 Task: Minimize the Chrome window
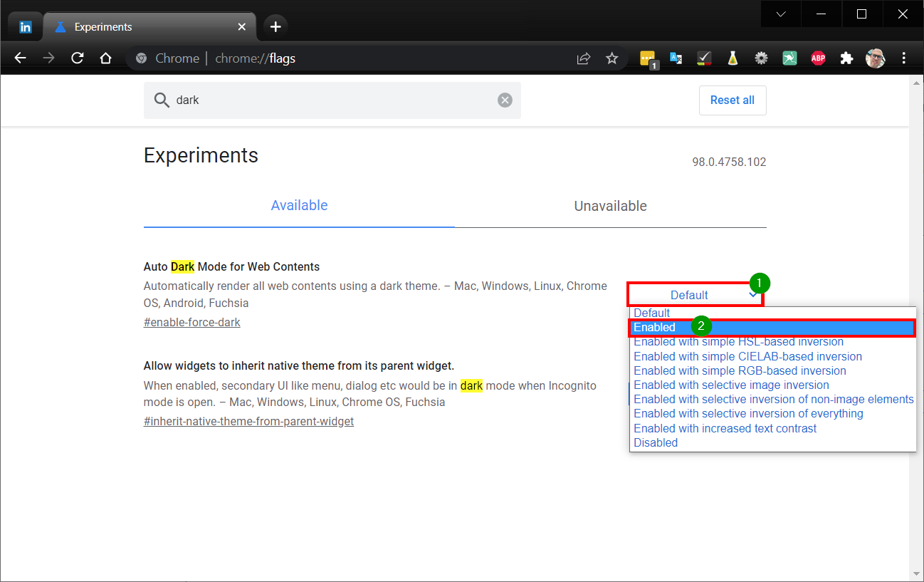[821, 14]
